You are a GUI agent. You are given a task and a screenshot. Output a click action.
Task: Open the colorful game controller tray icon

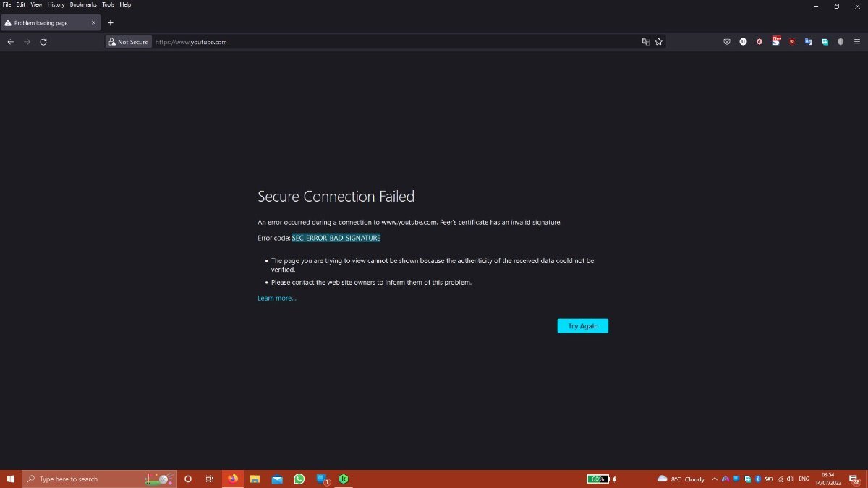coord(726,479)
